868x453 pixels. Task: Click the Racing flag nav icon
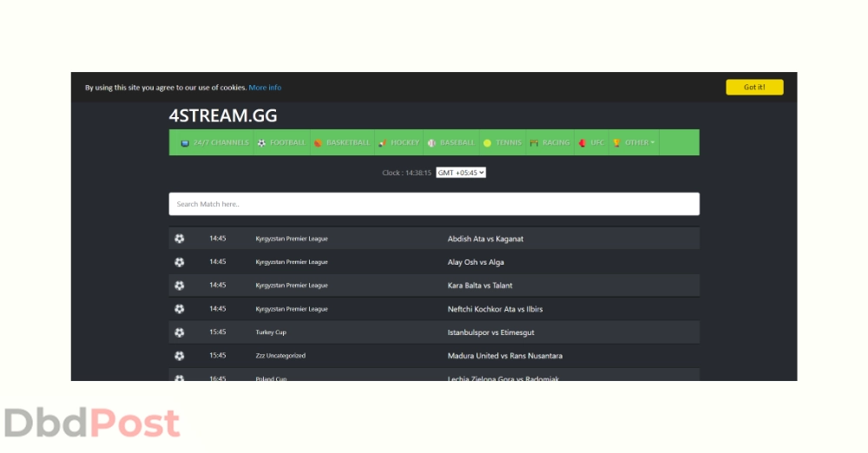(x=534, y=143)
